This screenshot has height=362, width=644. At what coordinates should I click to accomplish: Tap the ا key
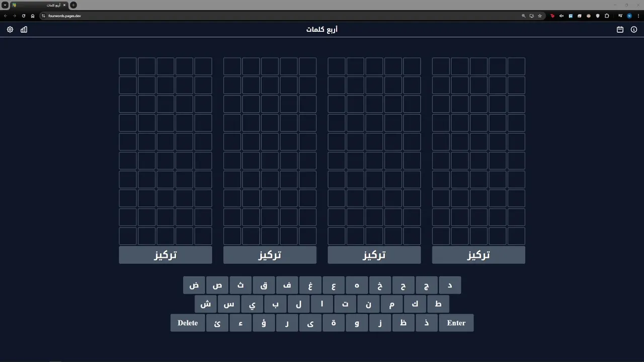point(322,304)
